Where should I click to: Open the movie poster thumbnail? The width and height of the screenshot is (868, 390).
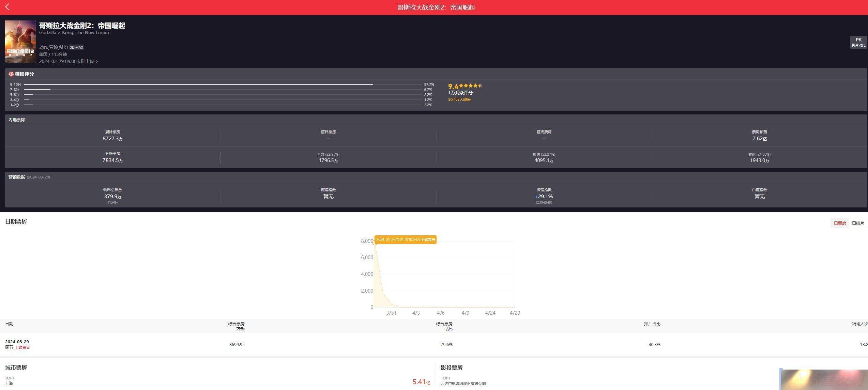click(20, 42)
